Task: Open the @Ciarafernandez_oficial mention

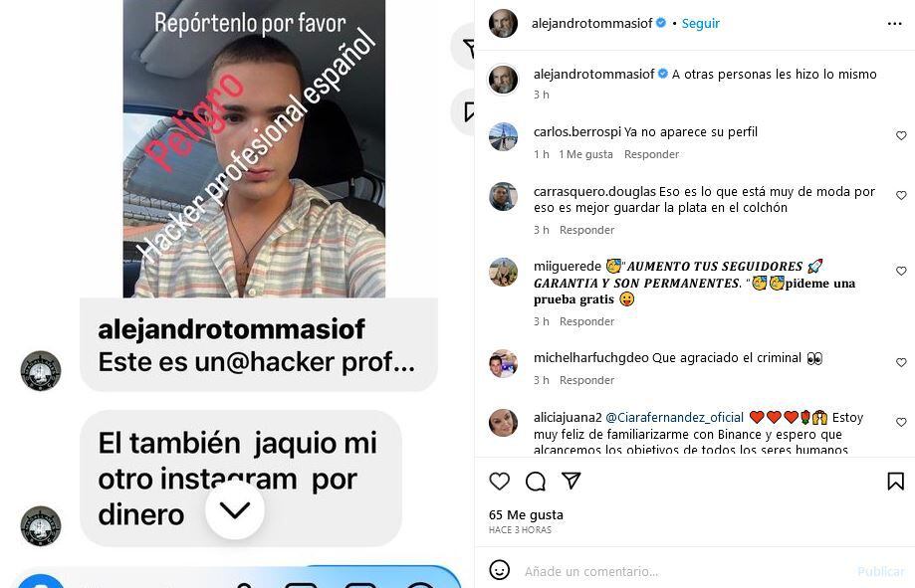Action: [675, 417]
